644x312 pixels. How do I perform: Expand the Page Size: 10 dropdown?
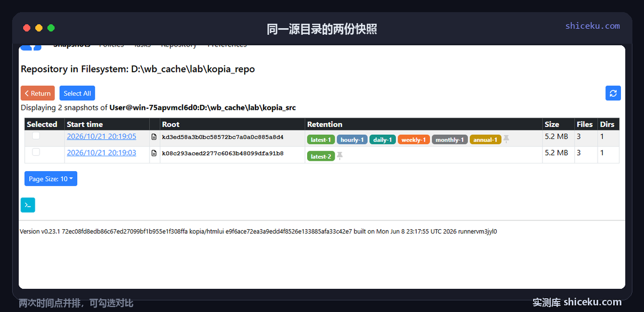click(x=51, y=178)
